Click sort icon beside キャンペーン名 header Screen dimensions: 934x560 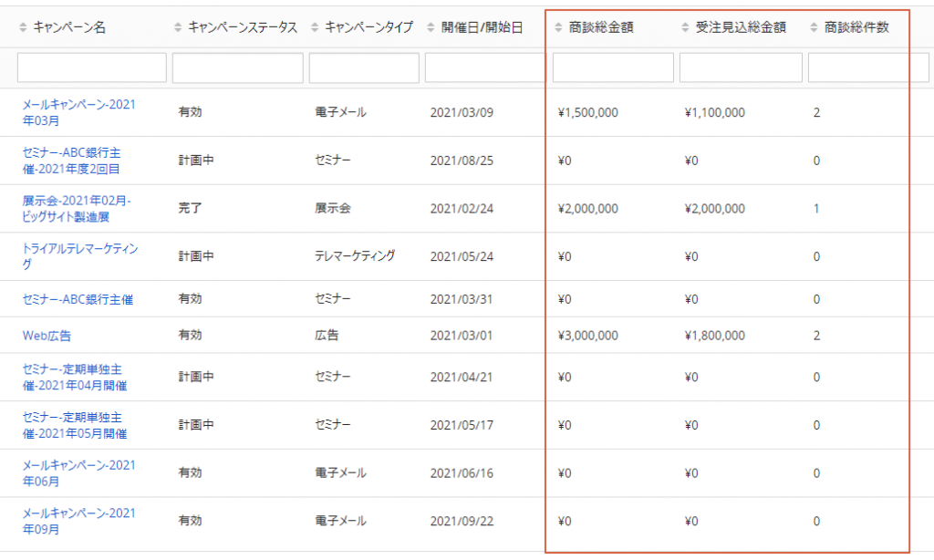pos(24,28)
